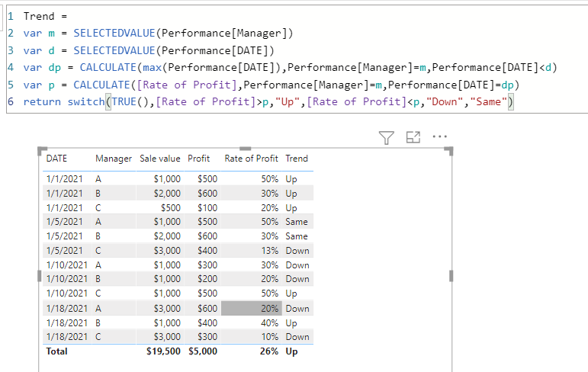Click Manager B in 1/18/2021 row
Screen dimensions: 588x372
pyautogui.click(x=98, y=323)
